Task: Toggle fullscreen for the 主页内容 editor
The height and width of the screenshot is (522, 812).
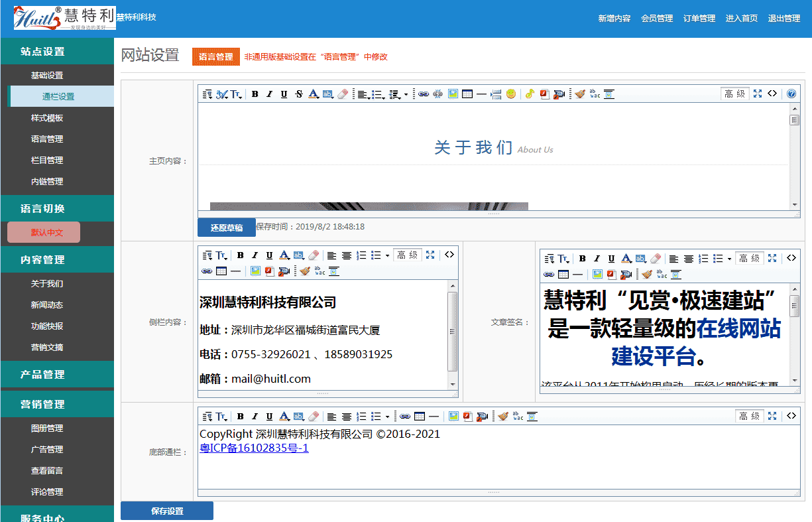Action: tap(758, 94)
